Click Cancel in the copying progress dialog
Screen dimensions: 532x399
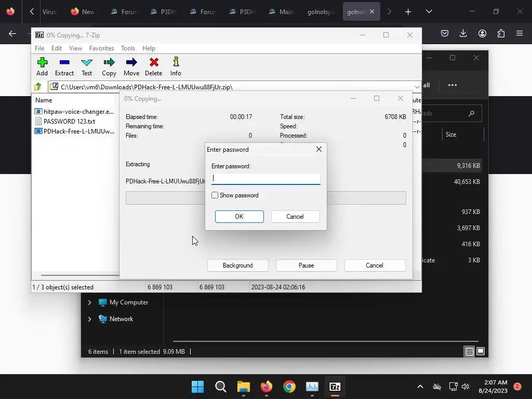(375, 265)
